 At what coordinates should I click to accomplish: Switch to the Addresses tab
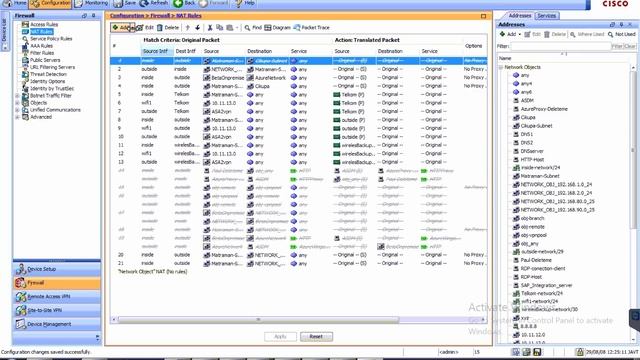click(x=520, y=16)
